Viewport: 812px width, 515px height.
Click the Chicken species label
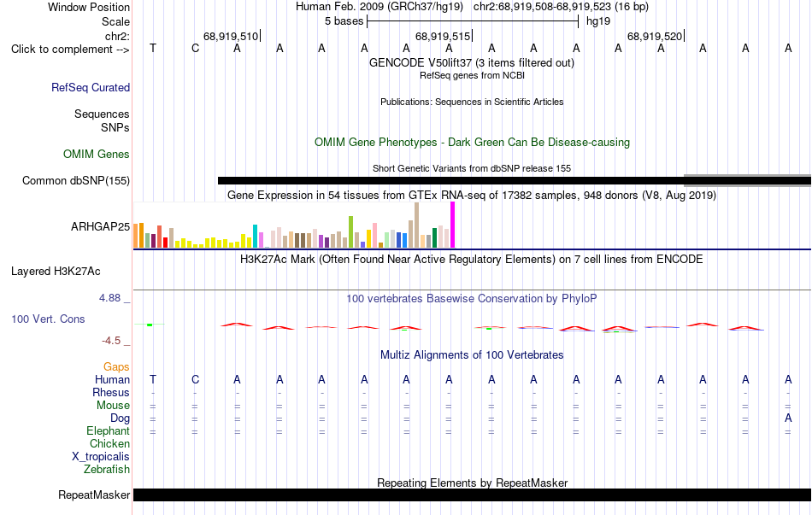109,443
